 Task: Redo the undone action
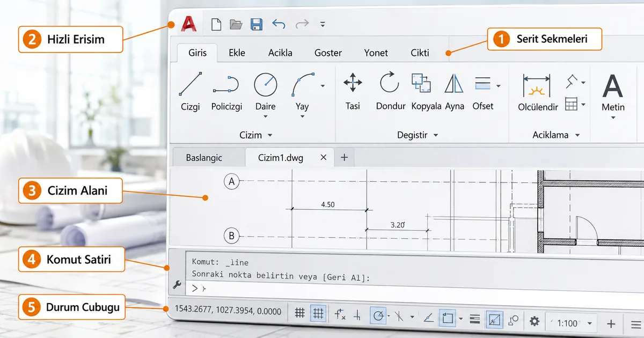click(x=302, y=24)
